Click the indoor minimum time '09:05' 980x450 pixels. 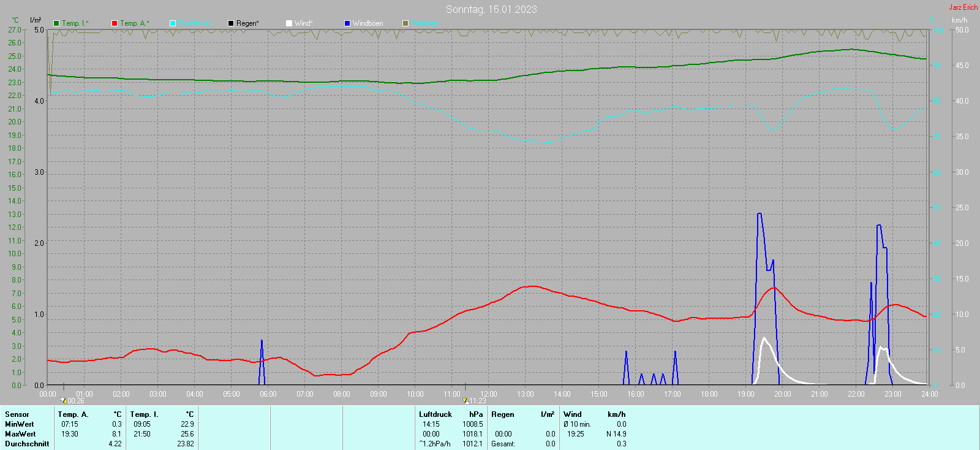[142, 424]
